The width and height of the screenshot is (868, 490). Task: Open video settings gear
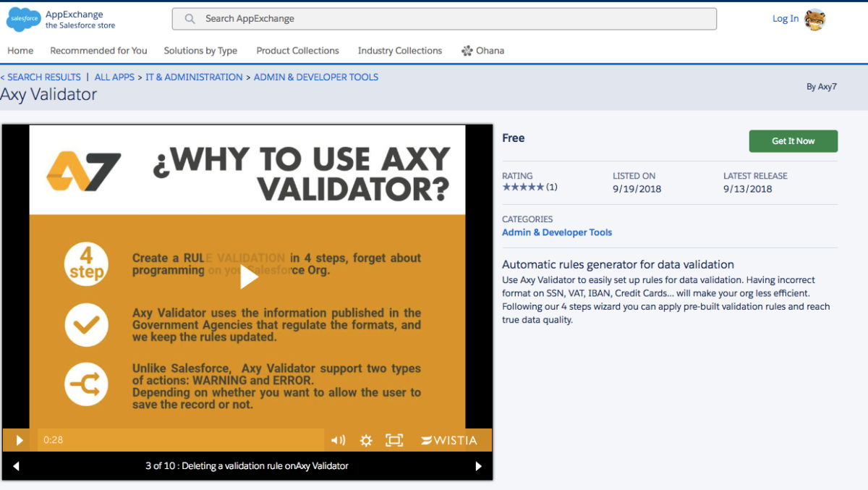(366, 440)
